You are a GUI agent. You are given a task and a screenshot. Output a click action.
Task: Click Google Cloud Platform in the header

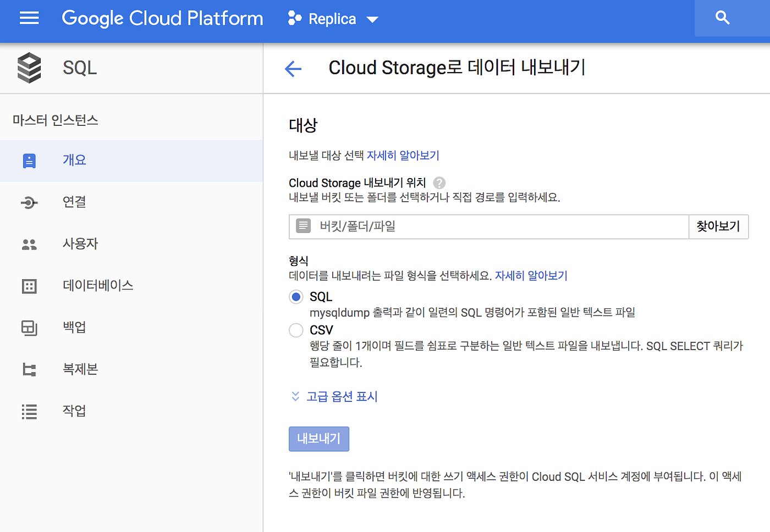(162, 18)
